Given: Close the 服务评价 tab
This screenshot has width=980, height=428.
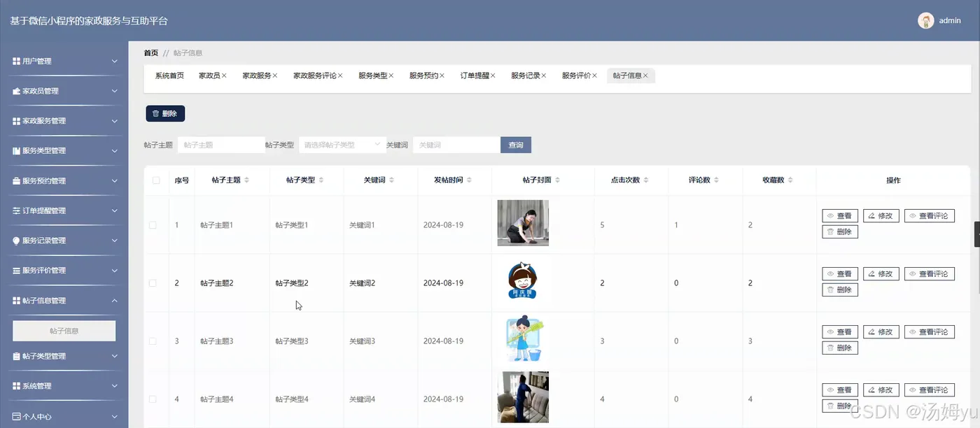Looking at the screenshot, I should pos(594,76).
